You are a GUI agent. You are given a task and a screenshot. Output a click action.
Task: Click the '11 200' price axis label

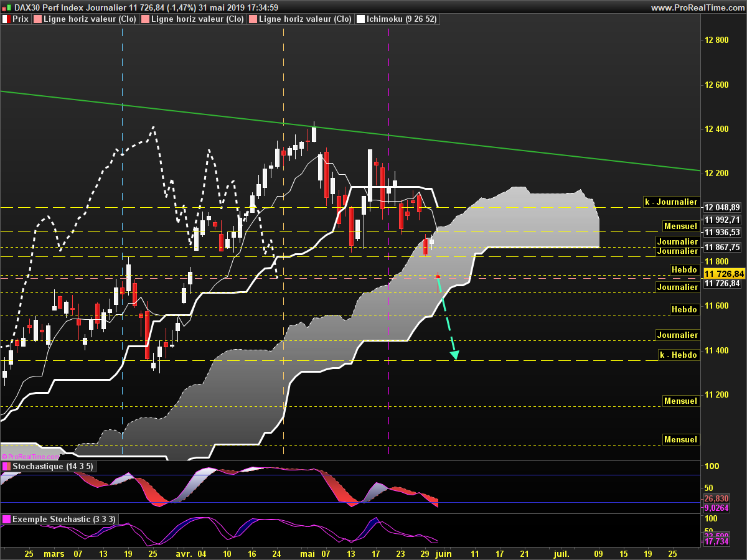(x=716, y=394)
